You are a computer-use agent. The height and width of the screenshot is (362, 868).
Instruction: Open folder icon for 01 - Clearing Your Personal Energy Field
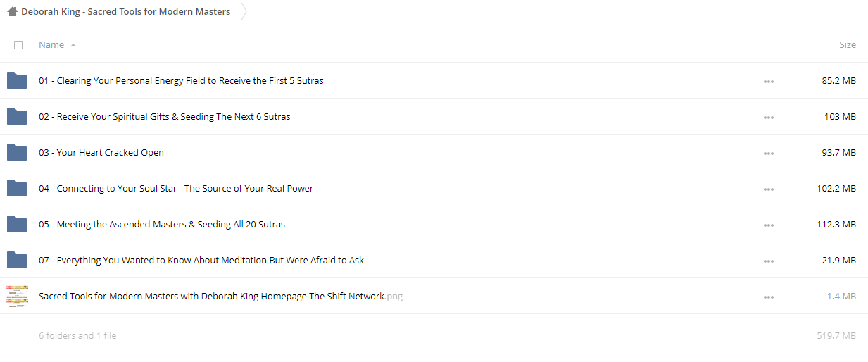(17, 80)
